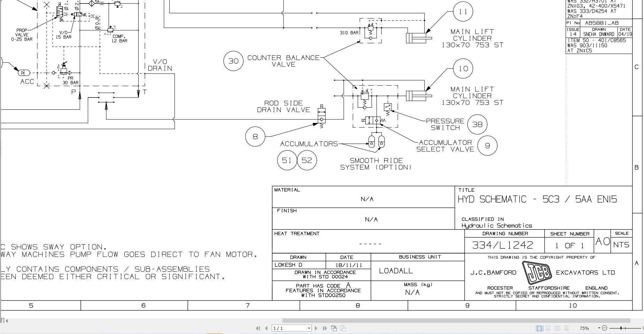Click the callout bubble numbered 30
This screenshot has width=644, height=334.
(x=233, y=61)
